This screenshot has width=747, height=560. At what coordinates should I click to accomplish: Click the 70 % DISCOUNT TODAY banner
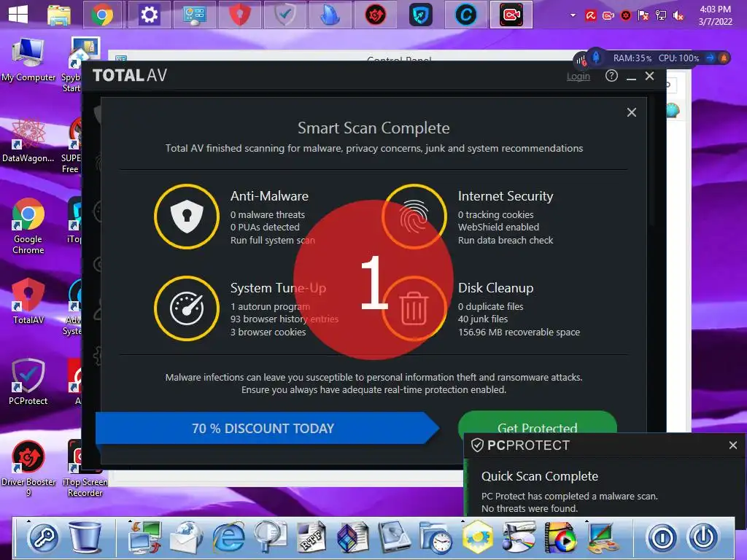click(x=267, y=428)
